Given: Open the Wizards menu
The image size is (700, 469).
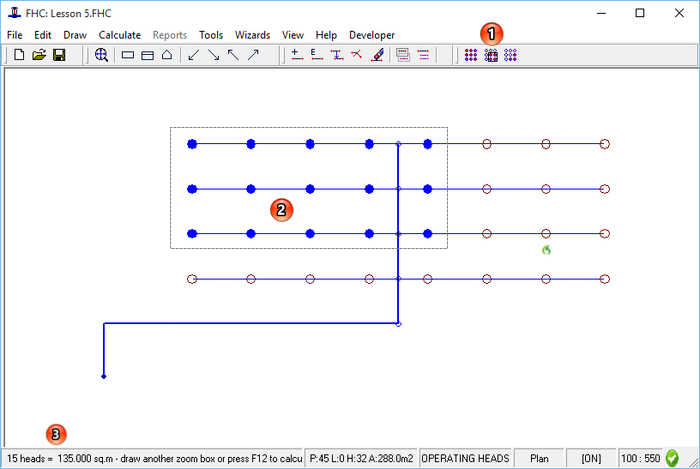Looking at the screenshot, I should [x=252, y=35].
